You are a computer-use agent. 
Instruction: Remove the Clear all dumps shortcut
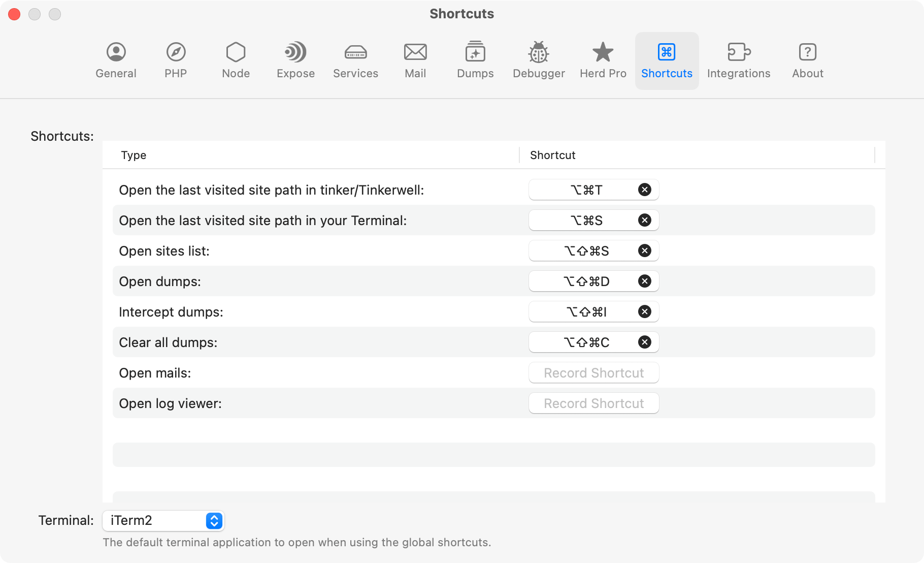point(645,342)
